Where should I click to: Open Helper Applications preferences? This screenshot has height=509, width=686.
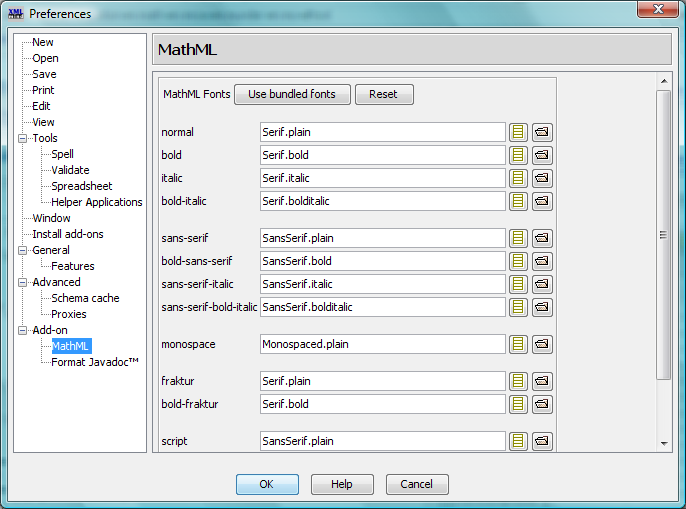[97, 202]
